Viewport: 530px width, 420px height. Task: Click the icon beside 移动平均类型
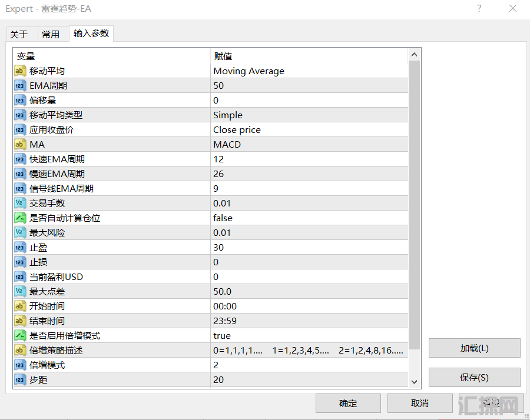pyautogui.click(x=20, y=115)
